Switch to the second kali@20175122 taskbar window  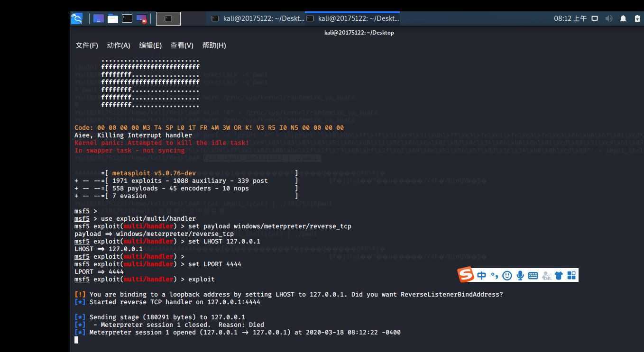[x=353, y=18]
